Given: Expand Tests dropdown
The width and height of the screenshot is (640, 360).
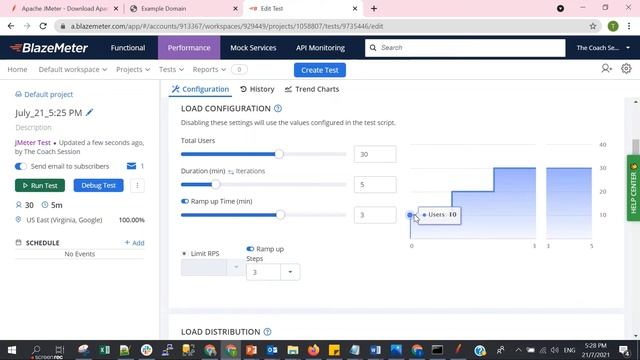Looking at the screenshot, I should [171, 69].
